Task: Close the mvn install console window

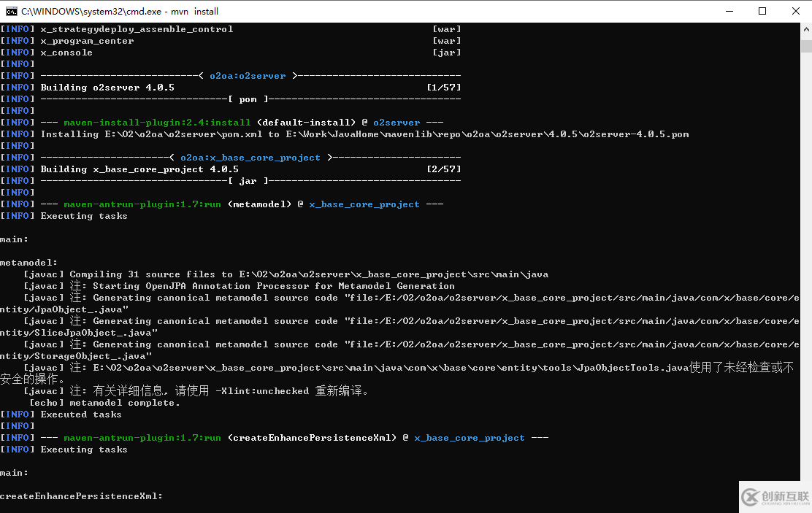Action: pos(795,11)
